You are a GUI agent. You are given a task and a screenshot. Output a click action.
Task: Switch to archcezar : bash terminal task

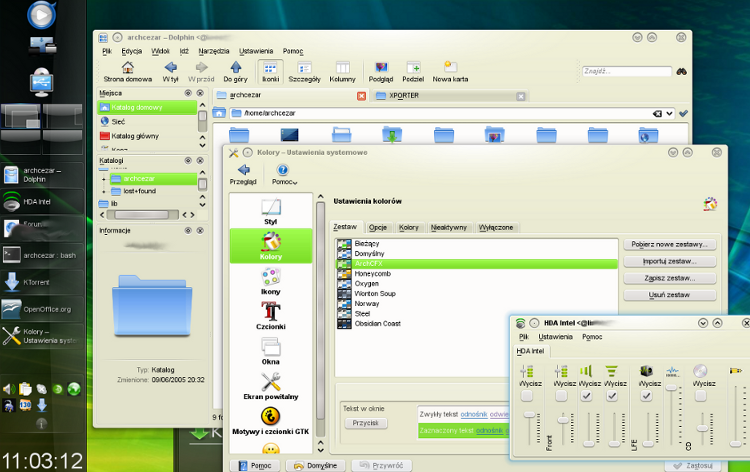[42, 255]
